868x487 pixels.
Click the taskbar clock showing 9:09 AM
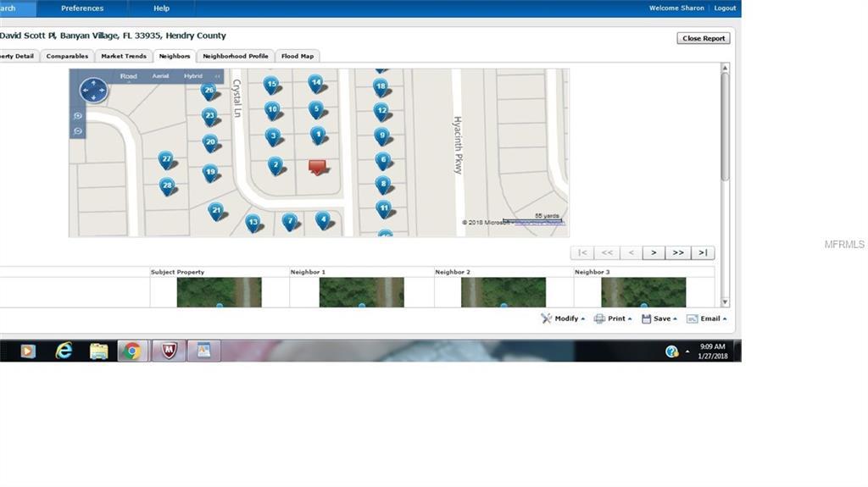pyautogui.click(x=712, y=351)
